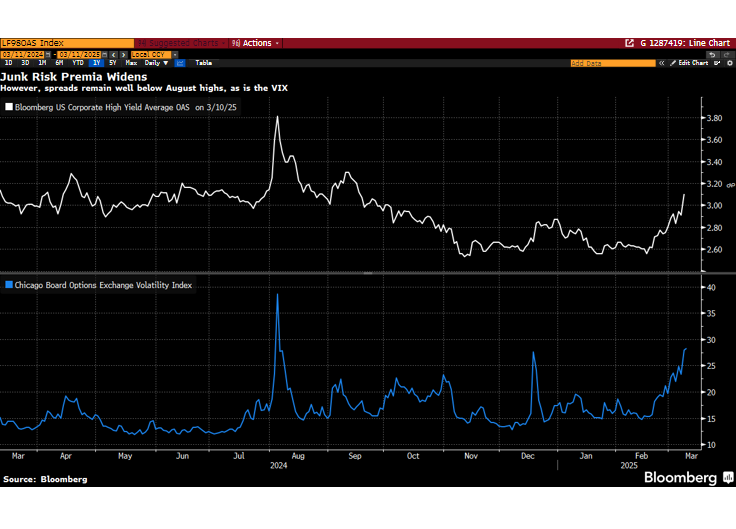Collapse panel with double left chevron

click(x=661, y=63)
